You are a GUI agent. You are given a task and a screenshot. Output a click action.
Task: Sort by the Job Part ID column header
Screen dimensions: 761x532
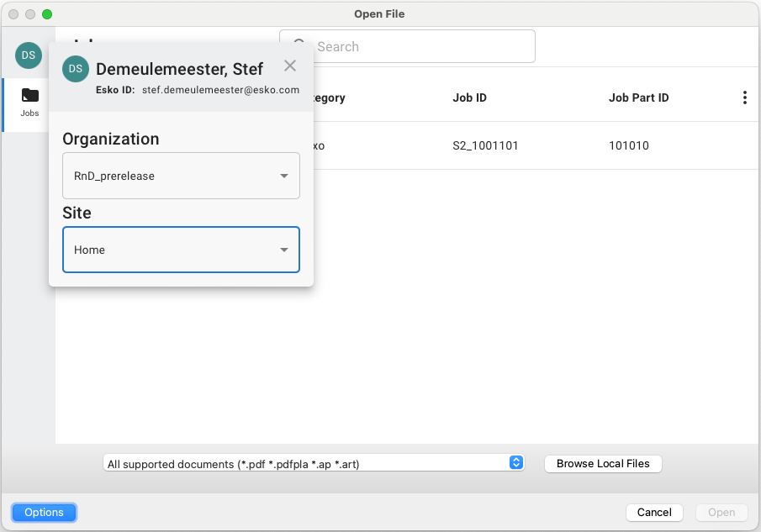pos(638,98)
